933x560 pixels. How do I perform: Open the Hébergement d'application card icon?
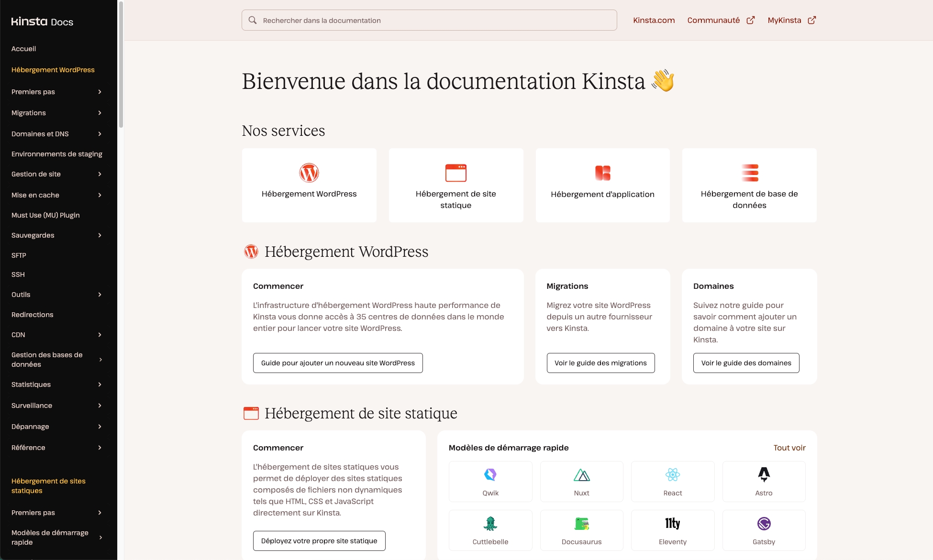click(x=602, y=173)
